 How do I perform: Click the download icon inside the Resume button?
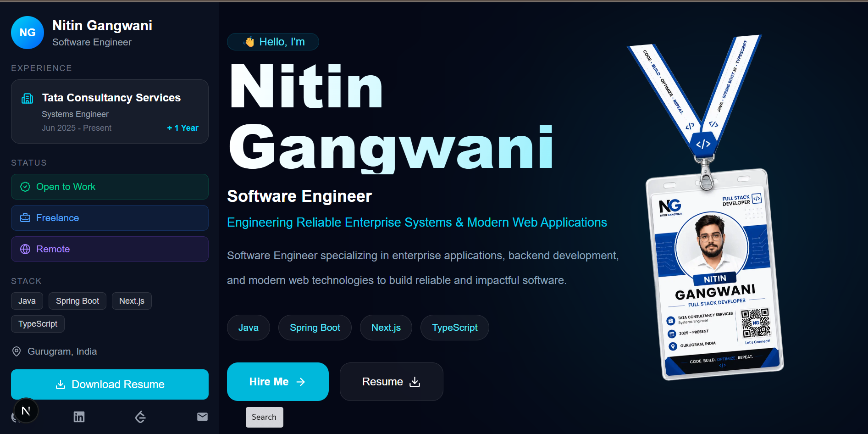pyautogui.click(x=415, y=382)
